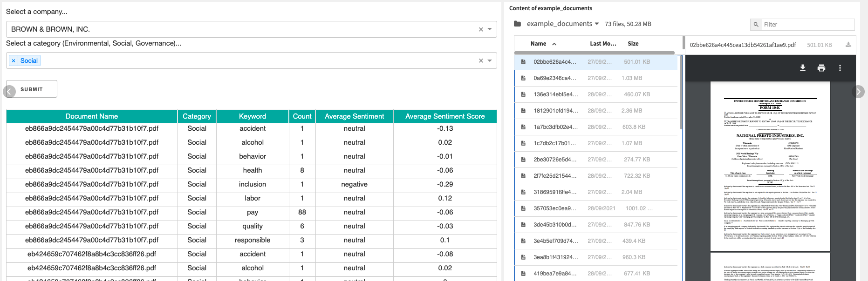Click the magnifier search icon
868x281 pixels.
coord(756,25)
